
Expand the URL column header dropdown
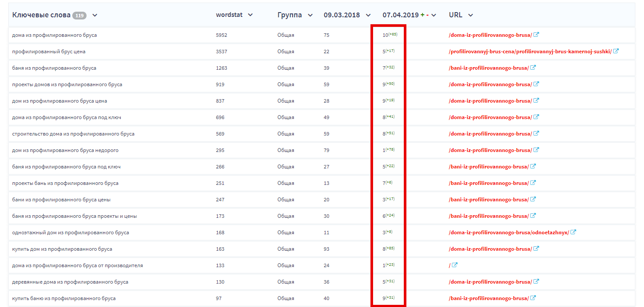(x=470, y=15)
